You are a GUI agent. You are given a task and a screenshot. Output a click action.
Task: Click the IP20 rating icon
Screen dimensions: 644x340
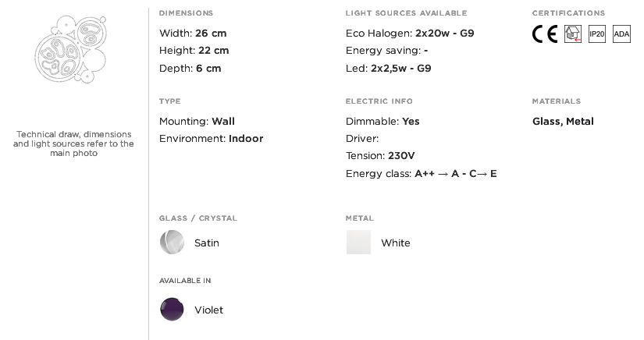596,34
